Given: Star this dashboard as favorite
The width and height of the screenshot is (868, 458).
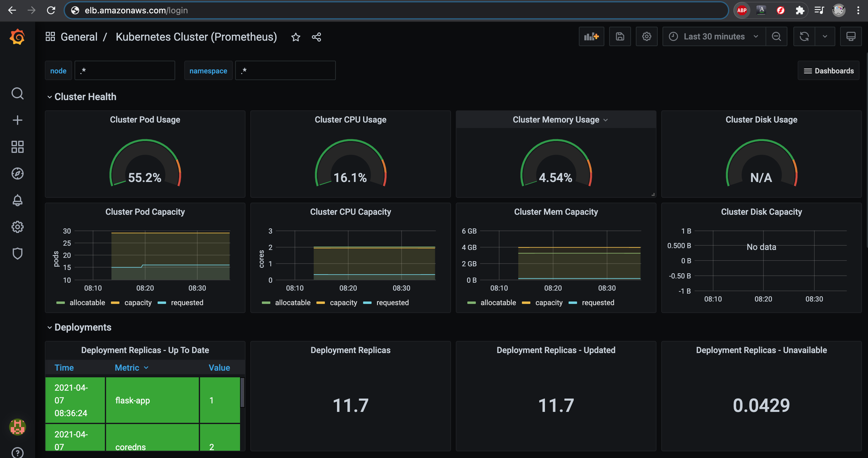Looking at the screenshot, I should tap(295, 37).
